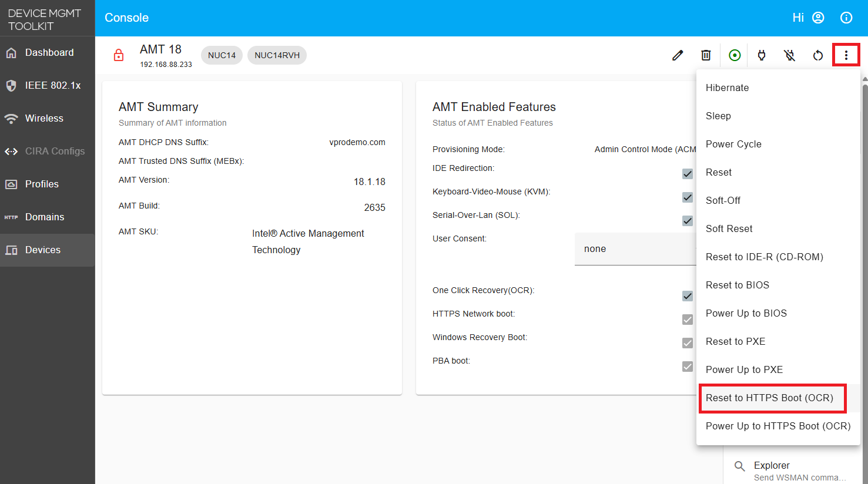This screenshot has height=484, width=868.
Task: Open the Explorer WSMAN command tool
Action: coord(772,465)
